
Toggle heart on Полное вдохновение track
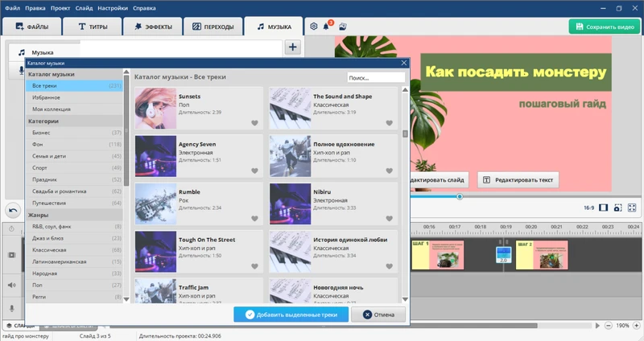[390, 170]
